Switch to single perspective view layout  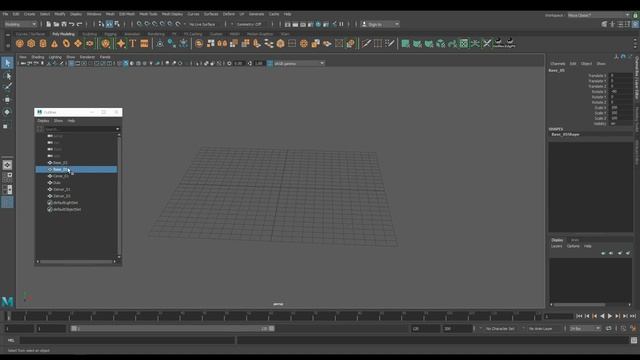[7, 165]
